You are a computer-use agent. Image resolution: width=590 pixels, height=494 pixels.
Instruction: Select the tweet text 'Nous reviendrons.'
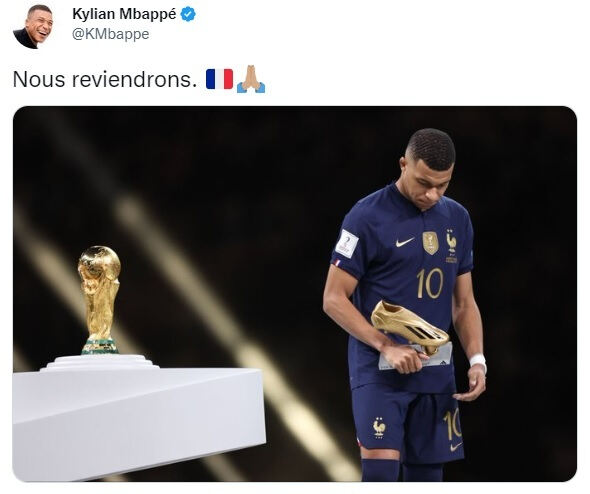coord(105,79)
